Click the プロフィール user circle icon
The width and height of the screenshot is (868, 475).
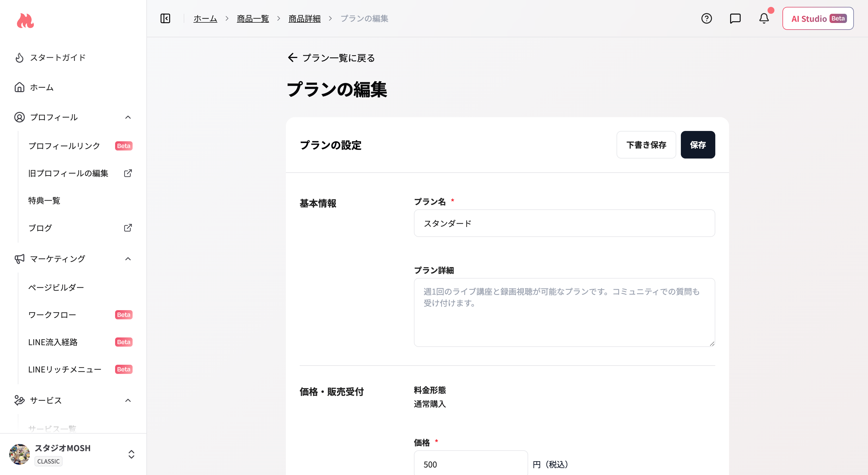[x=20, y=117]
